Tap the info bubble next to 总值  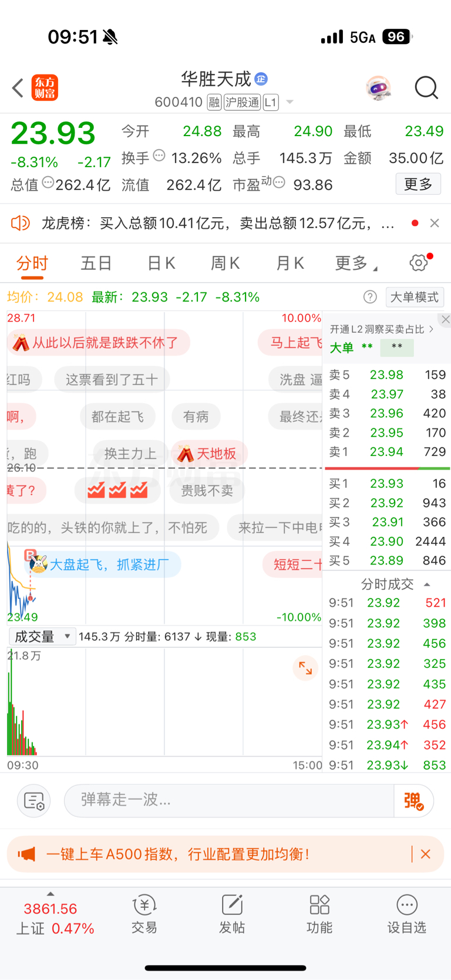pyautogui.click(x=48, y=183)
